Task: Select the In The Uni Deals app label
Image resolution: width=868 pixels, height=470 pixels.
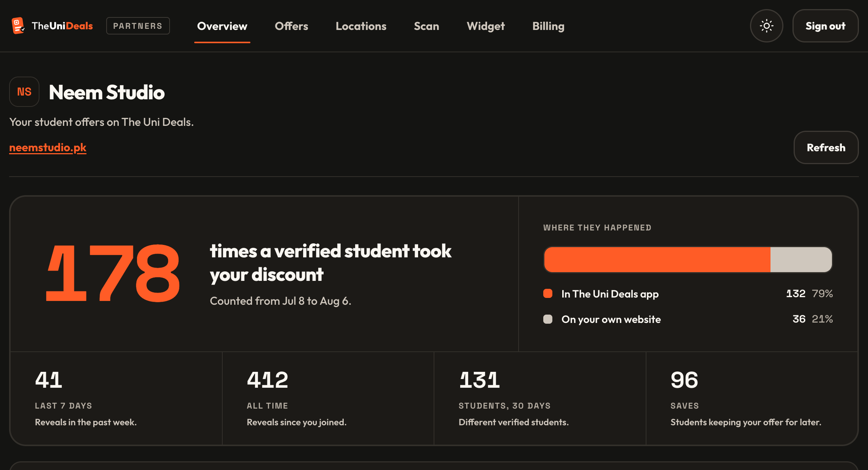Action: tap(610, 294)
